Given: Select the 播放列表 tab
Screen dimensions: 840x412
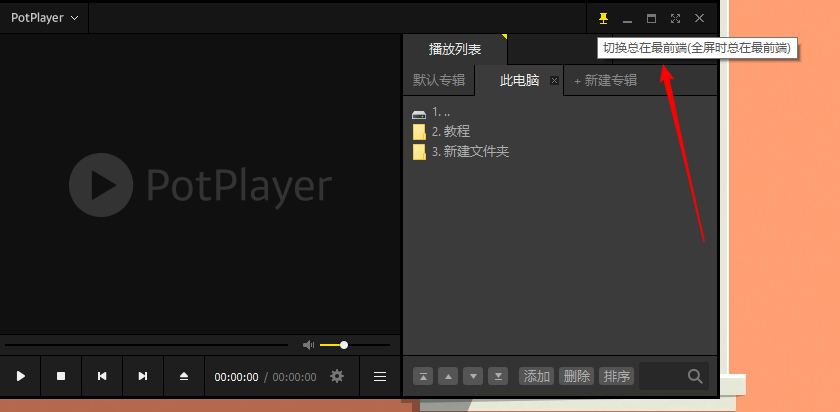Looking at the screenshot, I should pyautogui.click(x=455, y=50).
